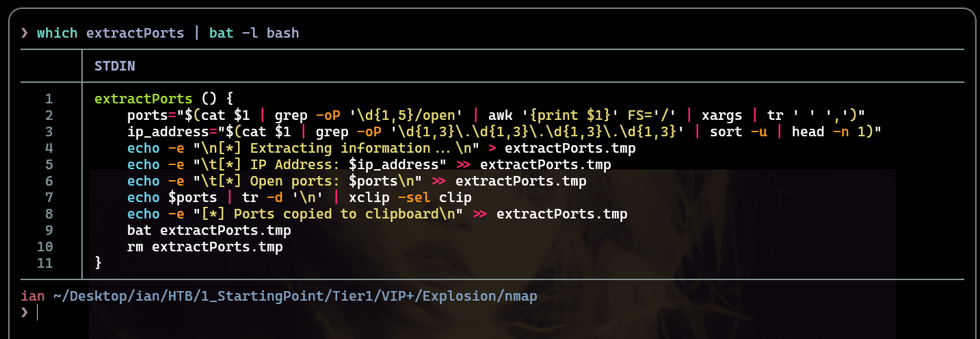Click the username 'ian' in the prompt
Screen dimensions: 980x339
pos(33,296)
